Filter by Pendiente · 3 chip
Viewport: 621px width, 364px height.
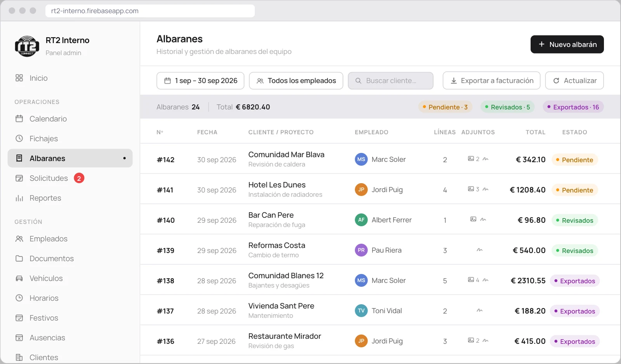click(x=445, y=107)
